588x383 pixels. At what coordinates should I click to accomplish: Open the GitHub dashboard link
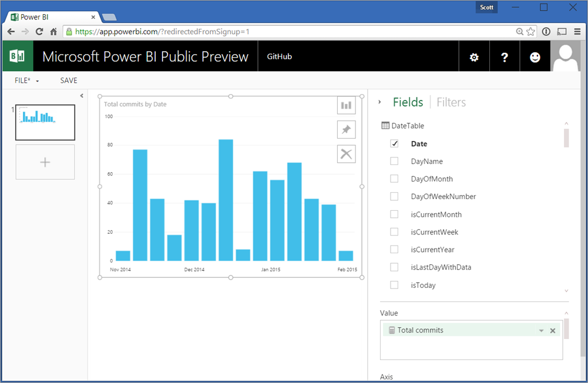coord(279,57)
